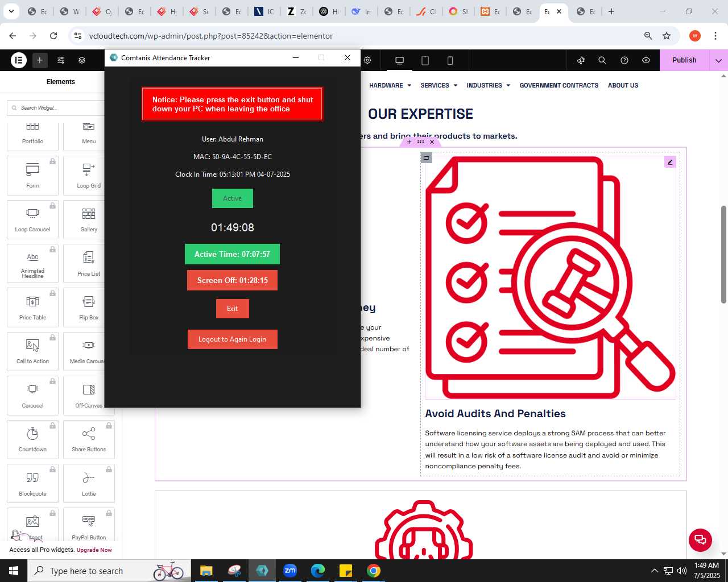Screen dimensions: 728x582
Task: Select the Portfolio widget
Action: [32, 135]
